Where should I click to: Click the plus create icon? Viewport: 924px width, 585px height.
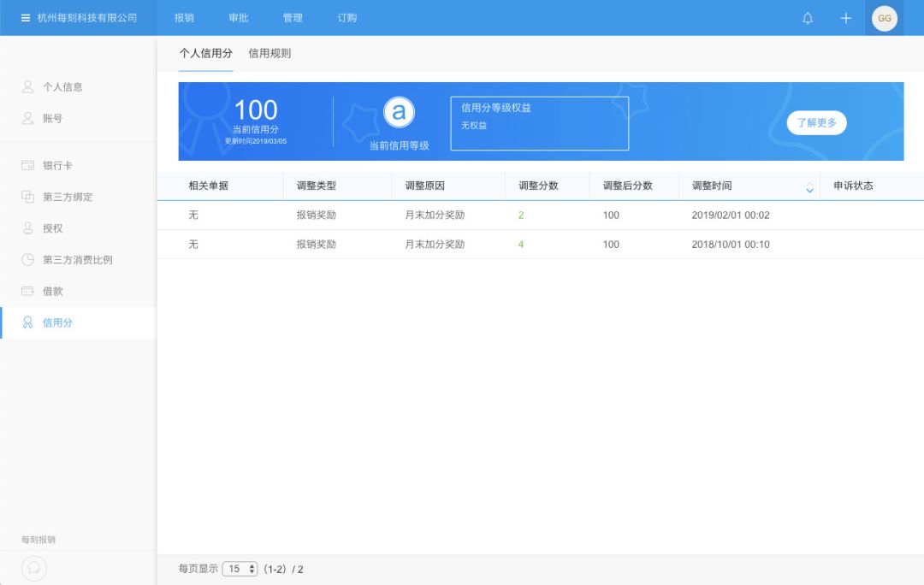845,18
